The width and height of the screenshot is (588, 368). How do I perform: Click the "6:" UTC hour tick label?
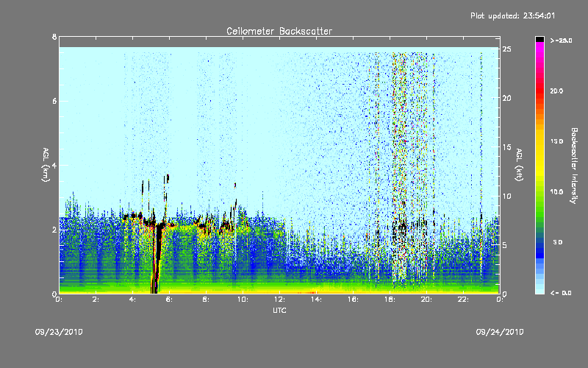[170, 300]
